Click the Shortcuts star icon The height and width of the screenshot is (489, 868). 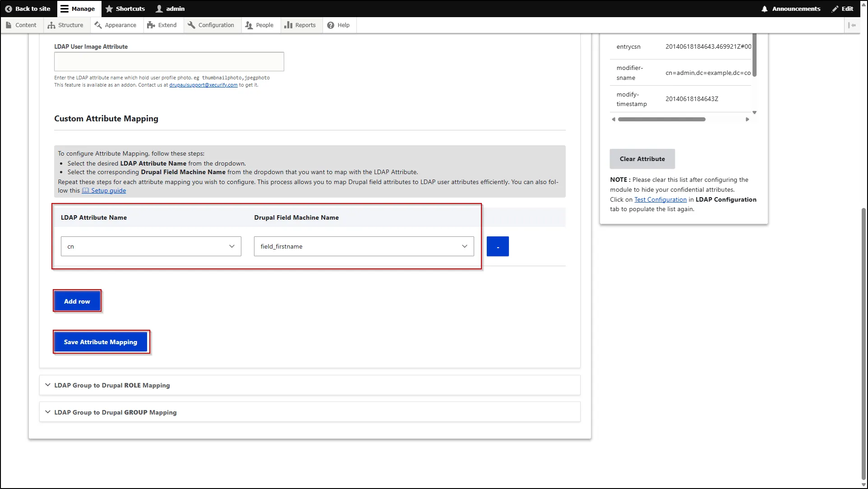point(109,9)
